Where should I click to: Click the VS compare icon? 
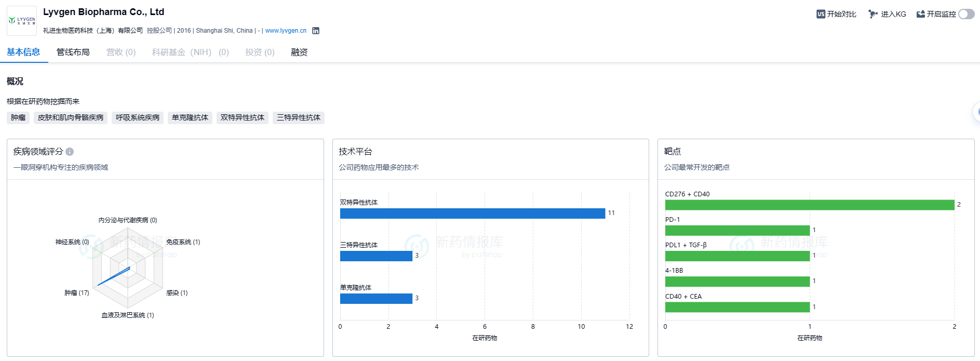[821, 14]
